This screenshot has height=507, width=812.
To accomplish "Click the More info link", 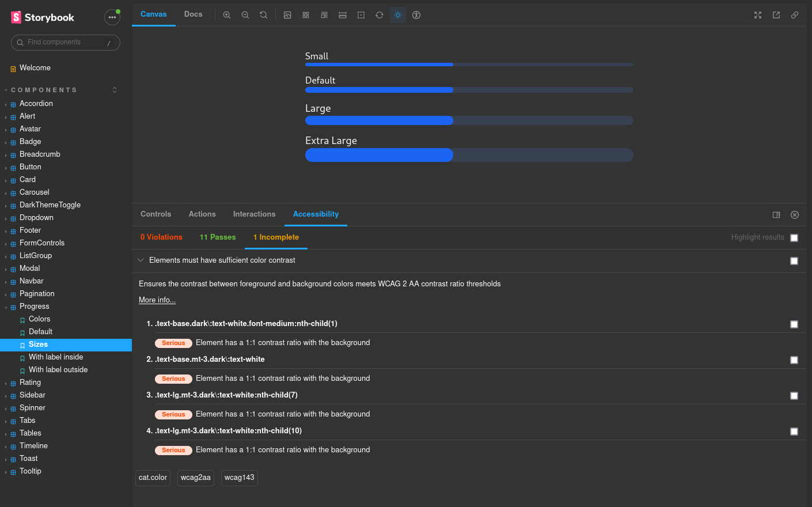I will [x=157, y=300].
